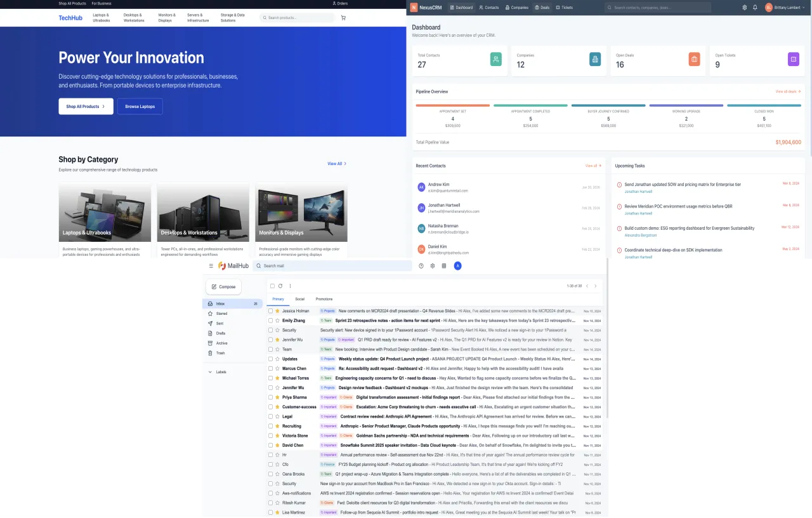Click the TechHub logo
Viewport: 812px width, 518px height.
click(x=70, y=18)
